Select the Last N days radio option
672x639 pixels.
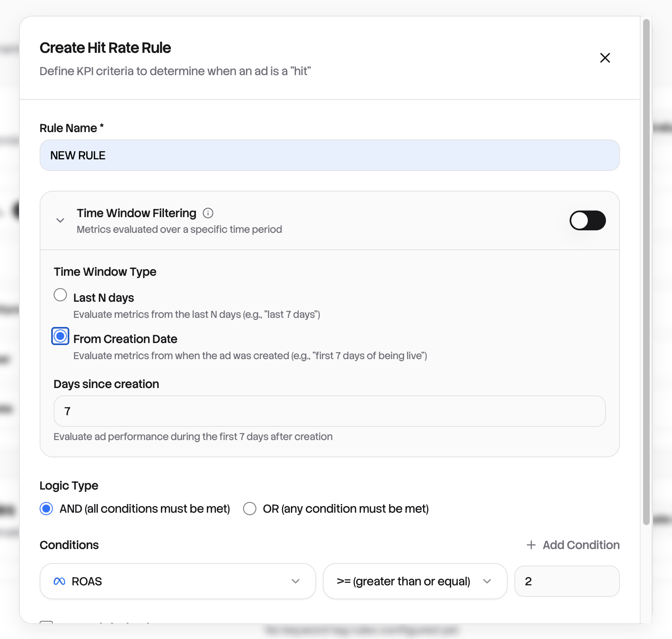point(60,295)
